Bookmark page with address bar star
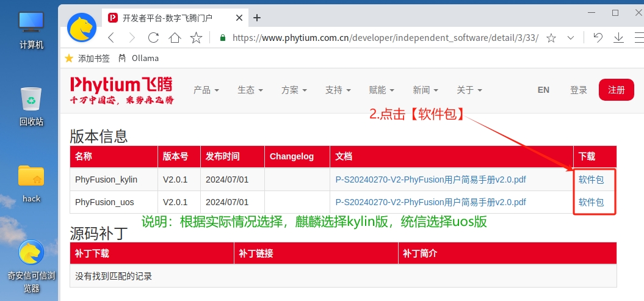Image resolution: width=644 pixels, height=301 pixels. click(551, 38)
